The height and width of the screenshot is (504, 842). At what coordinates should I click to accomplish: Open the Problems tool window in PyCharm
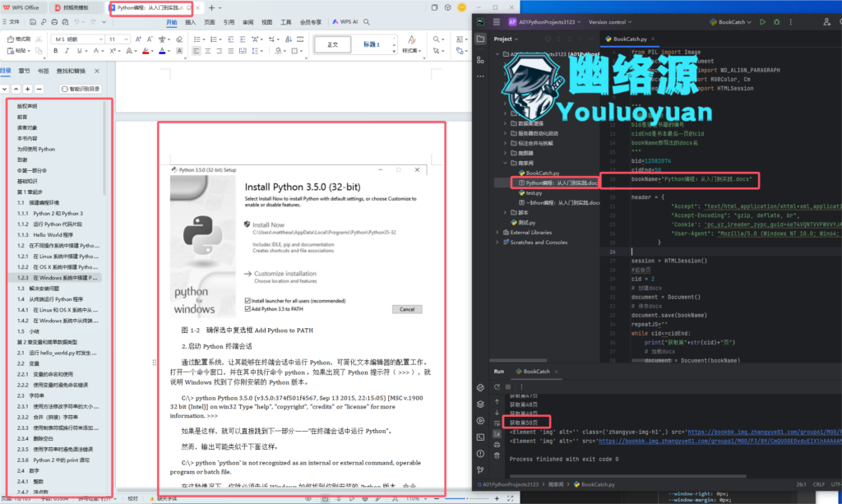(x=480, y=454)
